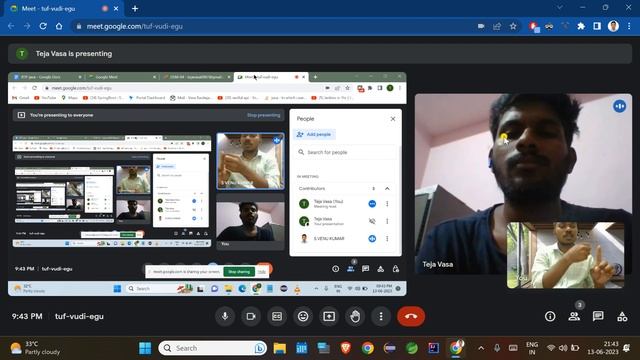The width and height of the screenshot is (640, 360).
Task: Click the Windows taskbar Search box
Action: tap(212, 348)
